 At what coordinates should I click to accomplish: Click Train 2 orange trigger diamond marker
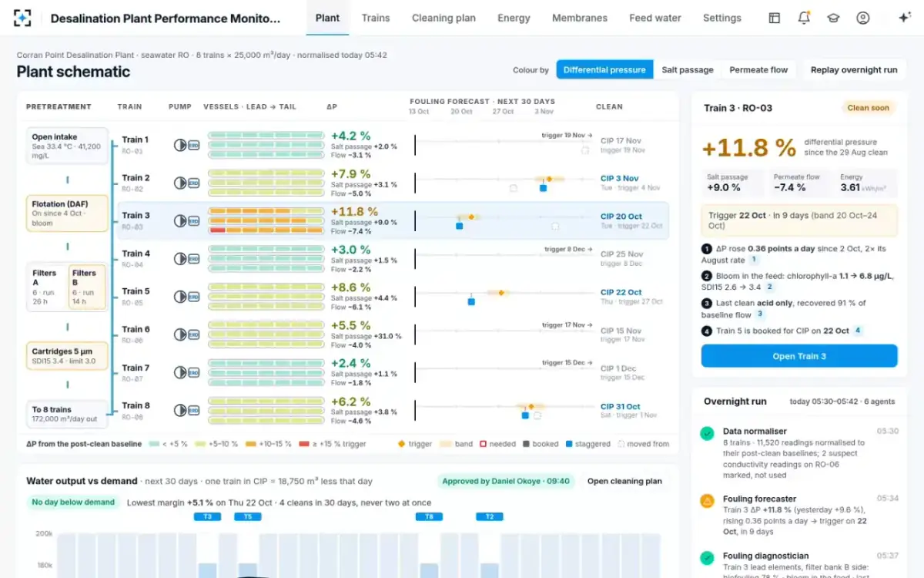[549, 179]
